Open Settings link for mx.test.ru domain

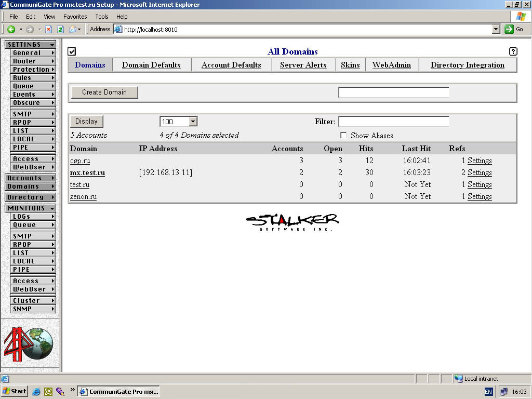click(x=479, y=172)
